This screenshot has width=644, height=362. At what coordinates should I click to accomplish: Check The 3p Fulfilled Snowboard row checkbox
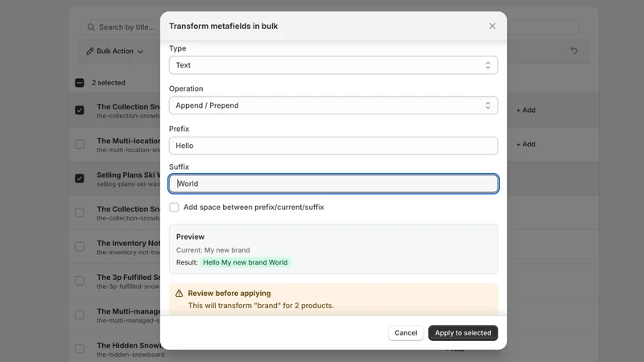click(80, 280)
